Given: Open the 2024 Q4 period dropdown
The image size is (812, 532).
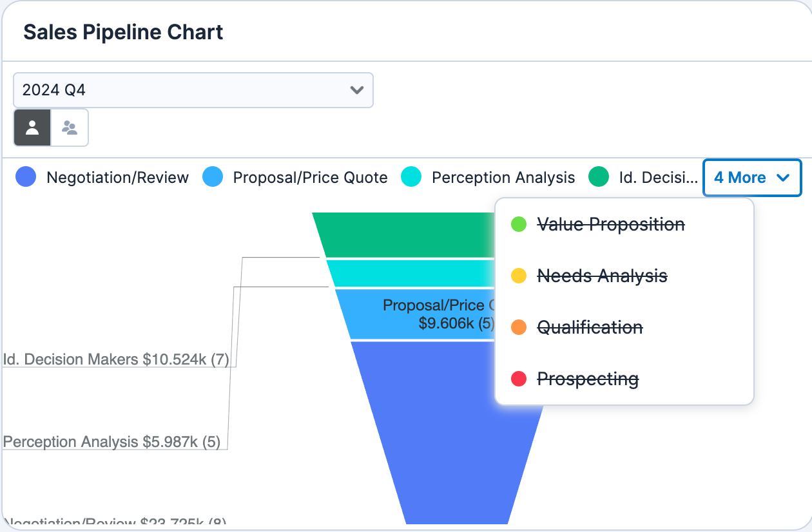Looking at the screenshot, I should (x=193, y=90).
